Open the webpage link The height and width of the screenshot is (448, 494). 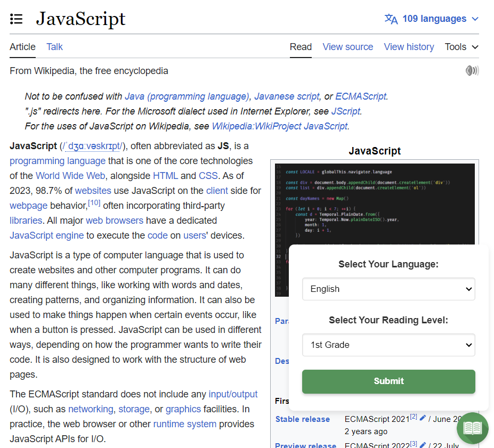click(x=28, y=206)
